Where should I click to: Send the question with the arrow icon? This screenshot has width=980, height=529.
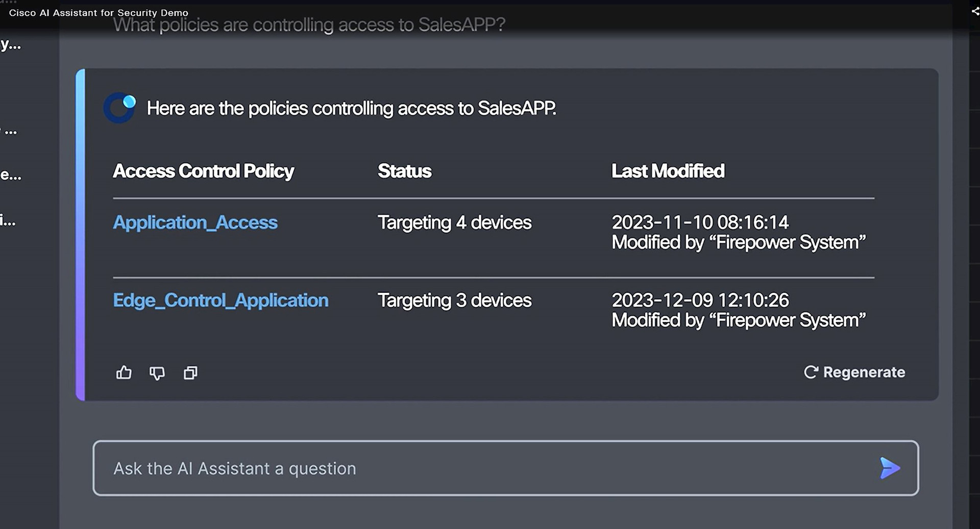[890, 468]
